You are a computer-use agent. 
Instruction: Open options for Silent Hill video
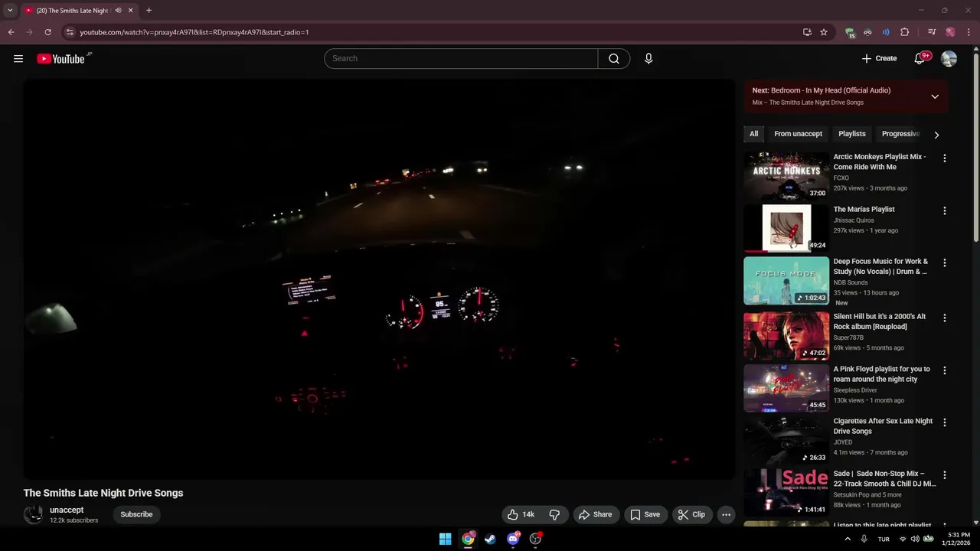pyautogui.click(x=944, y=318)
